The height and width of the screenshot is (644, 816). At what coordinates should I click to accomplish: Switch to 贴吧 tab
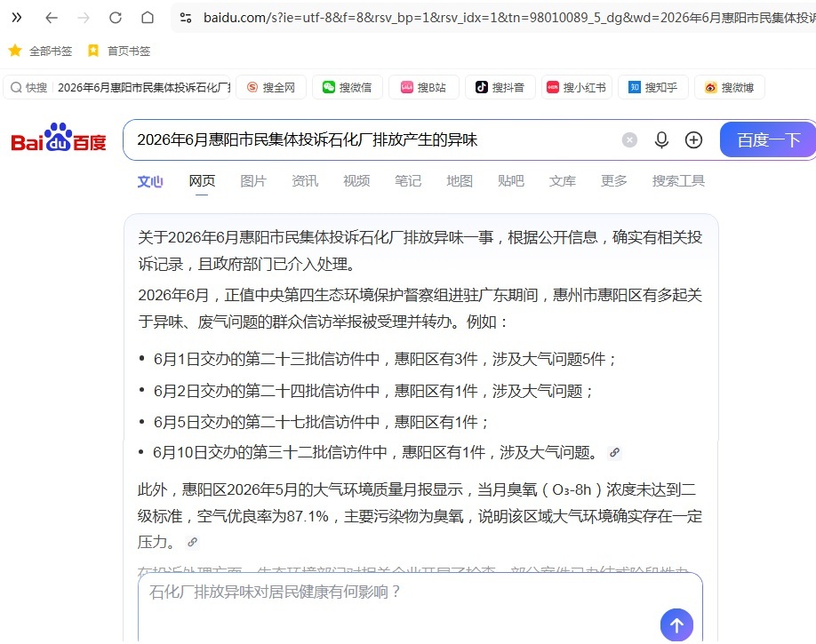511,181
